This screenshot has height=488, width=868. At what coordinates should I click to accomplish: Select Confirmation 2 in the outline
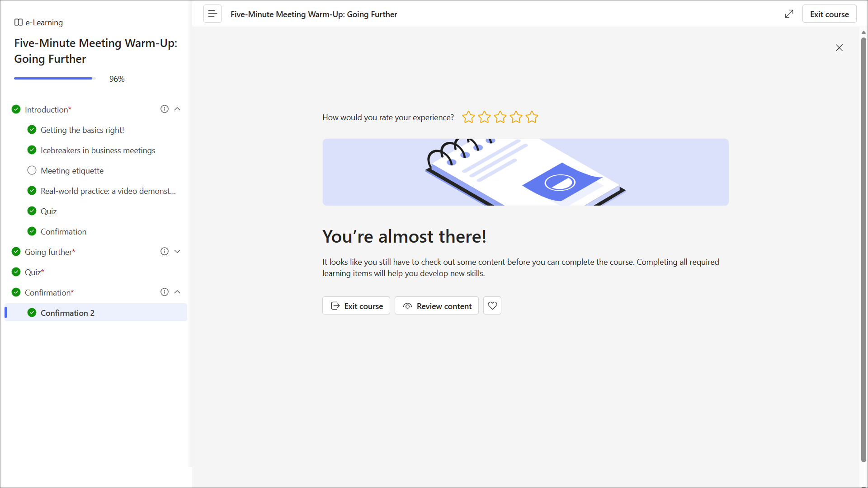pos(67,313)
